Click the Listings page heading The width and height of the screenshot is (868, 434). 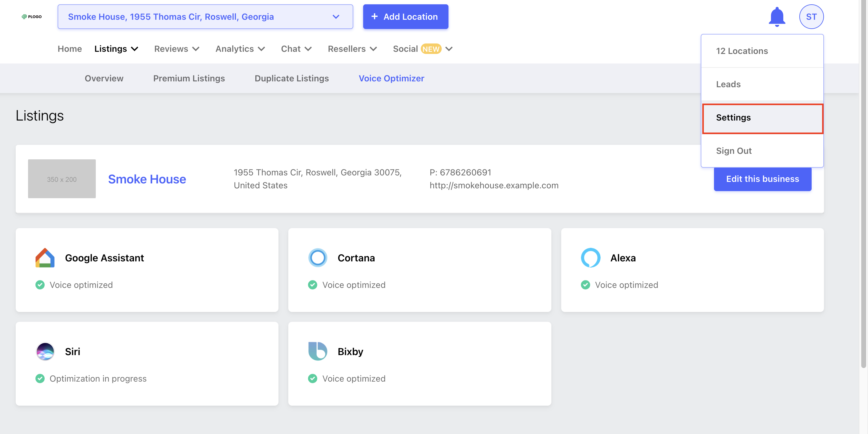pos(40,116)
